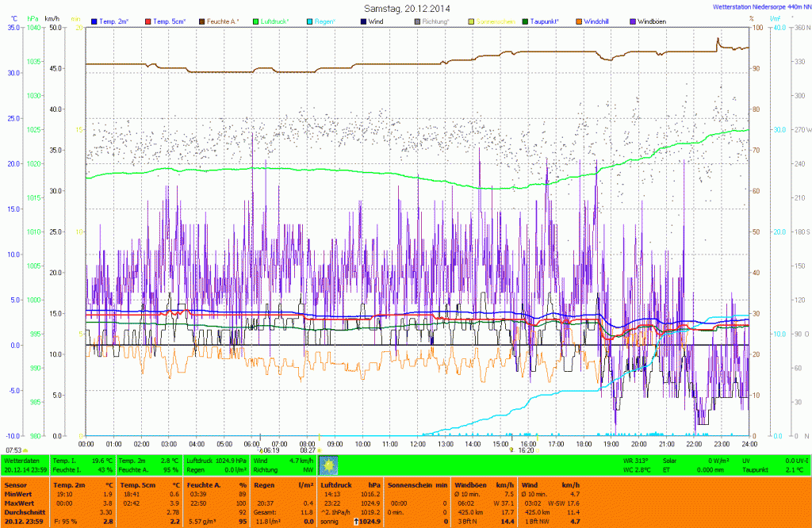Click the 07:53 indicator icon at bottom left
Screen dimensions: 812x528
click(x=25, y=450)
